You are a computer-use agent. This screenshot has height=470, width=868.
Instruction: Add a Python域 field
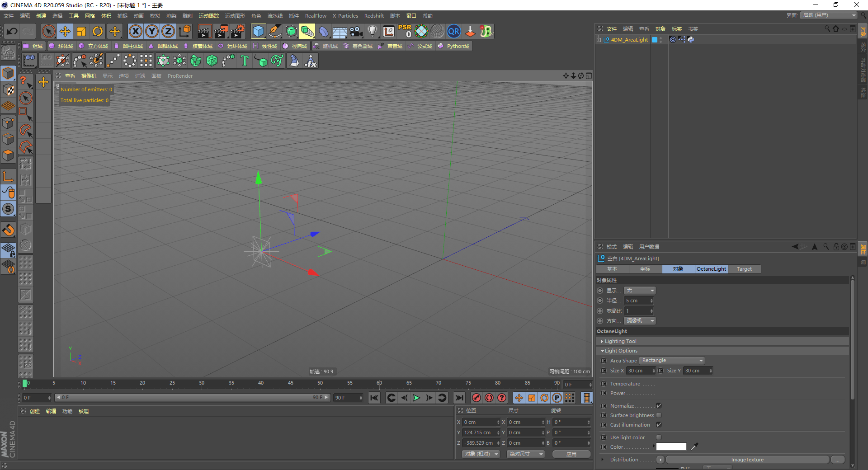click(453, 46)
